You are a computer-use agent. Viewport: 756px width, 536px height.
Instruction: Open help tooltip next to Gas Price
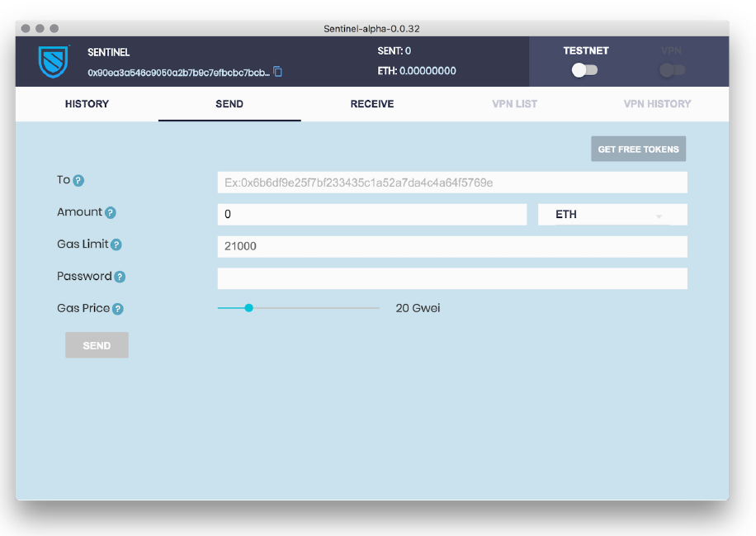tap(118, 309)
